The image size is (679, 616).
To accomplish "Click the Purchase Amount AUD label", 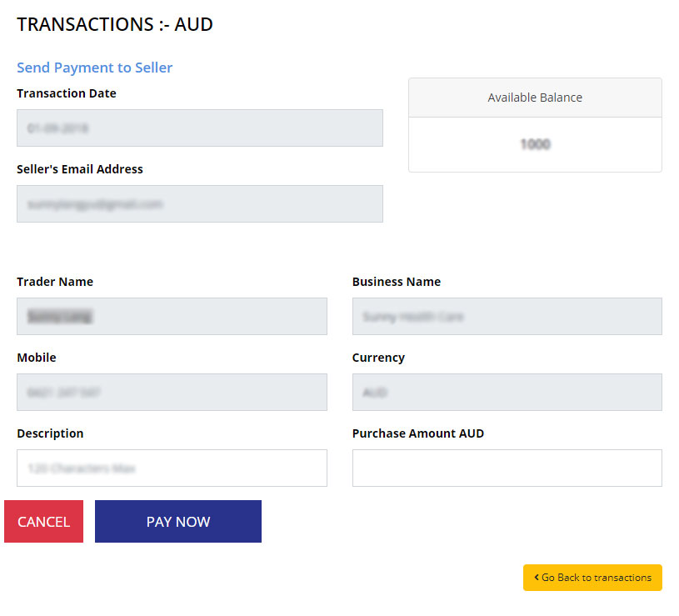I will pyautogui.click(x=417, y=433).
